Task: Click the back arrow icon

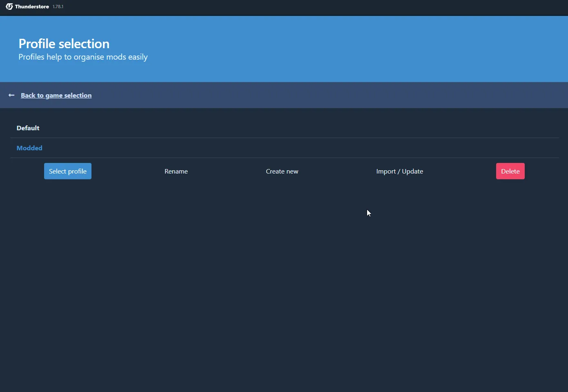Action: (x=11, y=95)
